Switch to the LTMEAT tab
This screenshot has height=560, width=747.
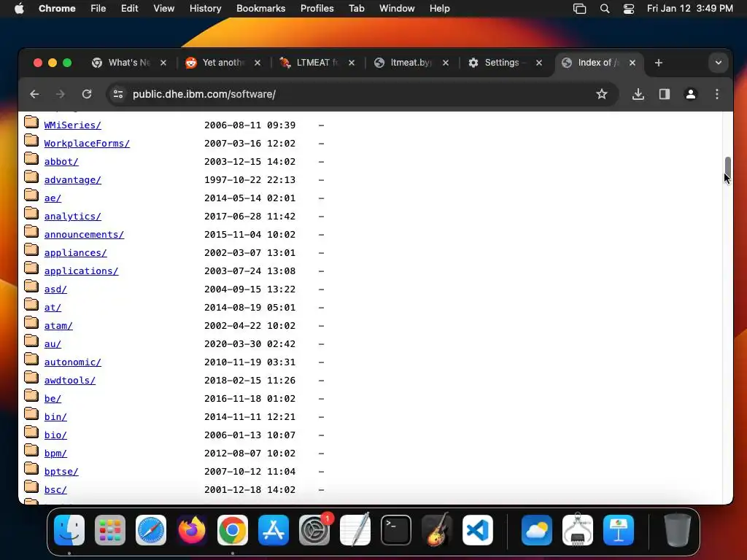317,63
